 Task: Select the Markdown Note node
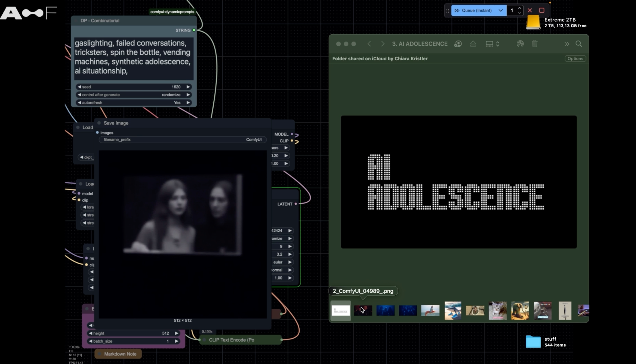click(x=118, y=354)
